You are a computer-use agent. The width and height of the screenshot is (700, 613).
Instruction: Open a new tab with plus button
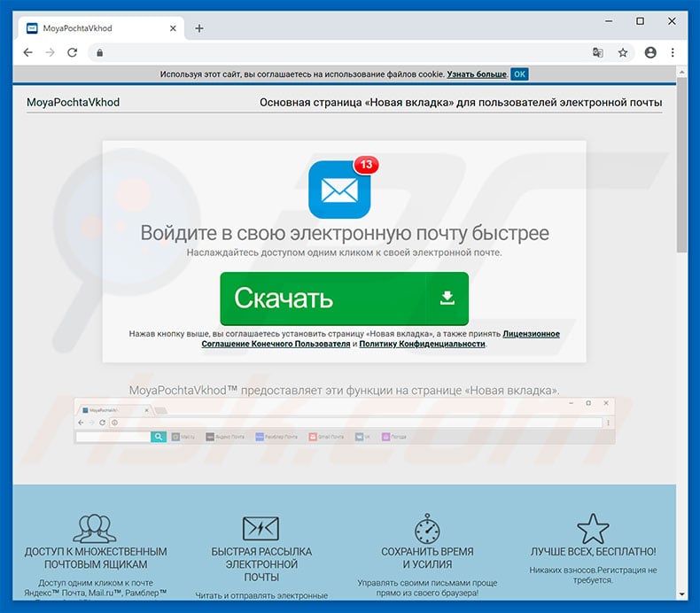tap(199, 28)
